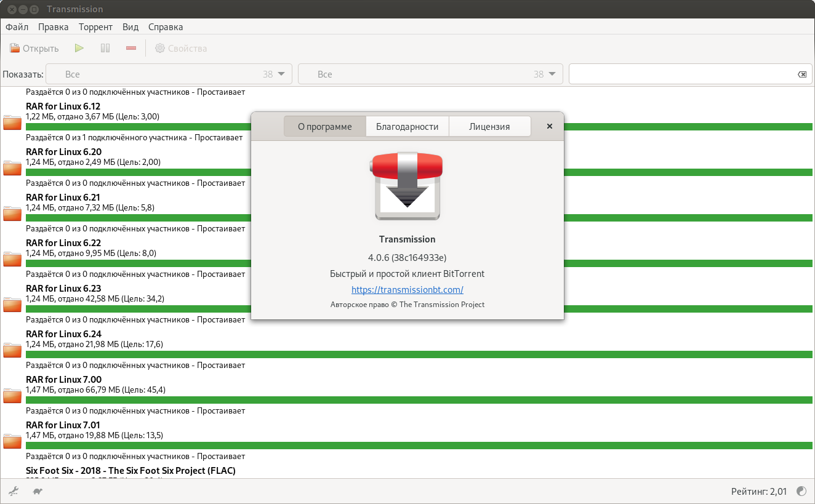Open the wrench options icon in status bar

pos(13,491)
